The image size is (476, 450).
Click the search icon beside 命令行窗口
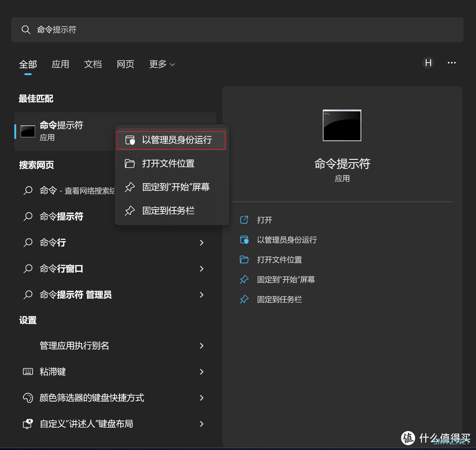pos(28,269)
